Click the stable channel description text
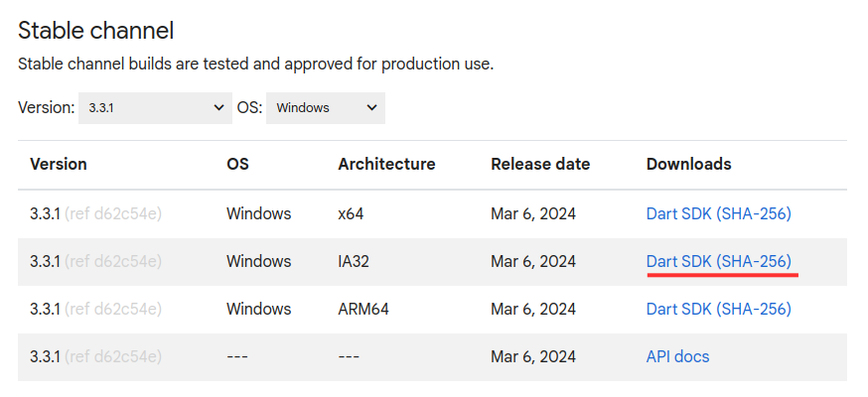868x397 pixels. click(255, 65)
